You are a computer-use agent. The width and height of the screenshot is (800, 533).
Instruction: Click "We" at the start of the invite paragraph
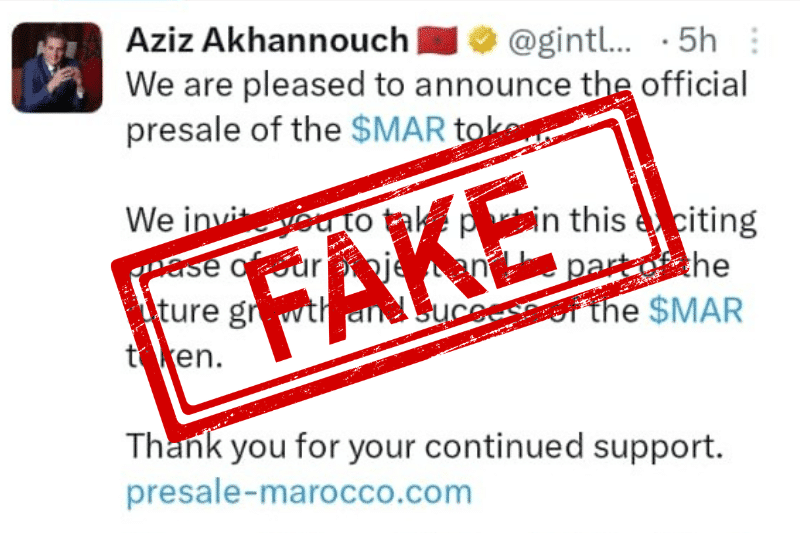point(150,220)
